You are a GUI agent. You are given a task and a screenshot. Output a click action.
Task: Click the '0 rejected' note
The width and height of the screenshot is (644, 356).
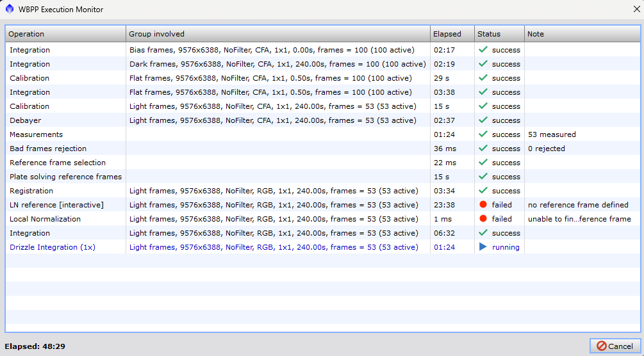[x=547, y=149]
